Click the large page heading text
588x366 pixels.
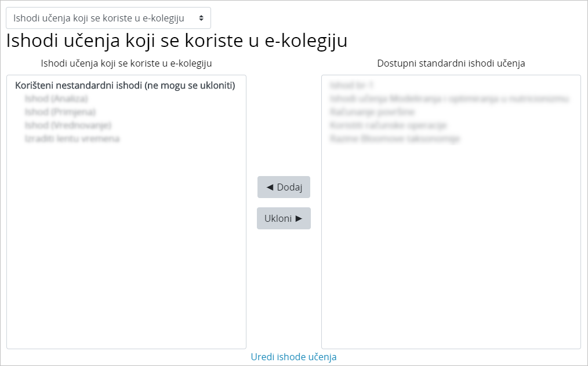[x=176, y=41]
